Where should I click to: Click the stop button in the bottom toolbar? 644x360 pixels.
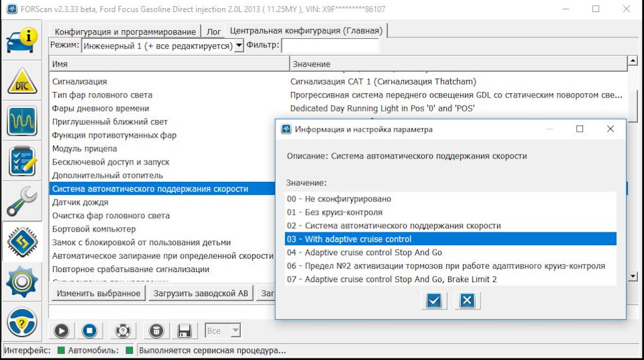point(89,331)
